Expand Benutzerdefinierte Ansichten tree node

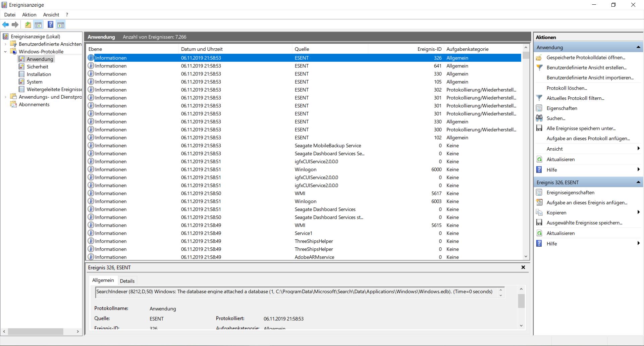(5, 44)
